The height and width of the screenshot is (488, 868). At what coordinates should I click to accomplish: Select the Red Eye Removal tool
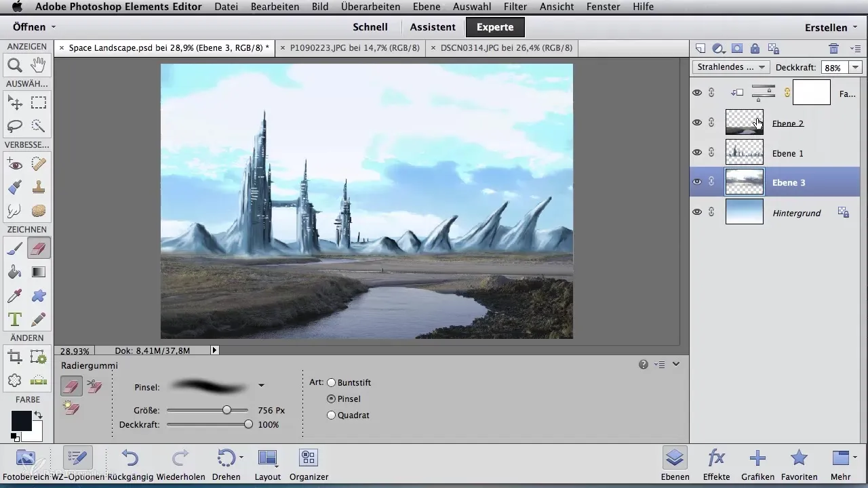pos(15,164)
